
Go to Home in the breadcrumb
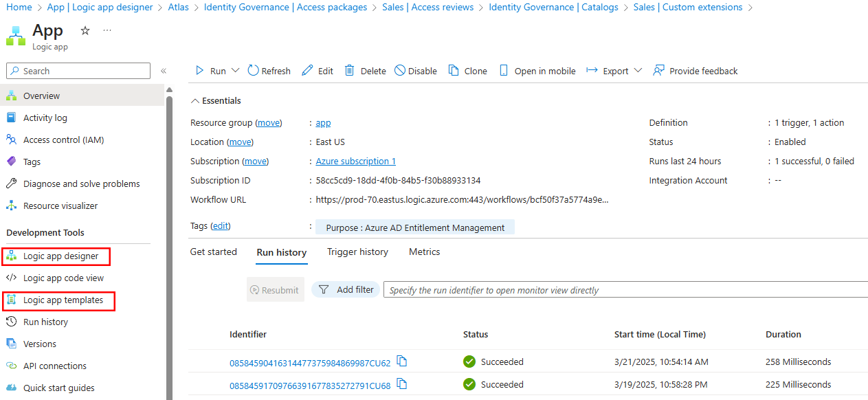(19, 7)
